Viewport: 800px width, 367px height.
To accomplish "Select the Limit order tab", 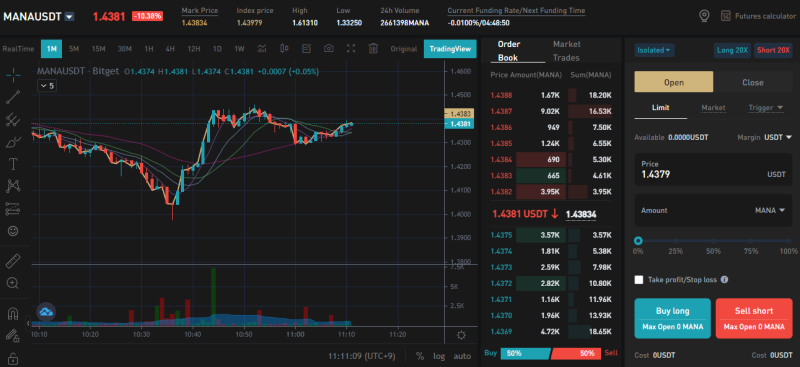I will click(x=660, y=108).
